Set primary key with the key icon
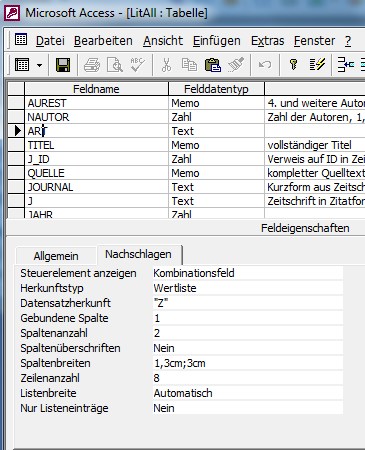The image size is (365, 450). click(x=293, y=65)
